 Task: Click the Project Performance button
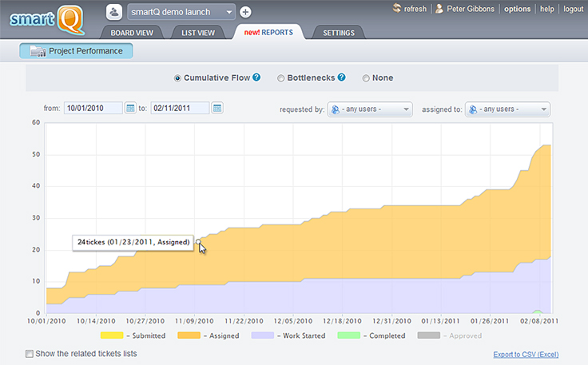point(76,51)
